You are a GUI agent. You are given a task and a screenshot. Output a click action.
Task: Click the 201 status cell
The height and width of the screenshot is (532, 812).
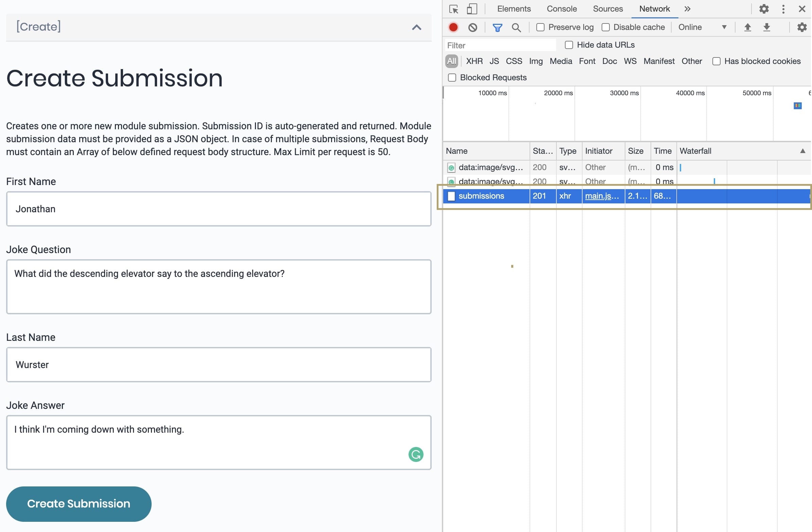click(543, 196)
